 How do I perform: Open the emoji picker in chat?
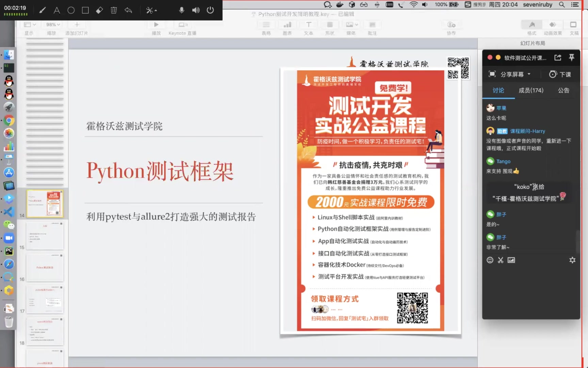point(490,260)
